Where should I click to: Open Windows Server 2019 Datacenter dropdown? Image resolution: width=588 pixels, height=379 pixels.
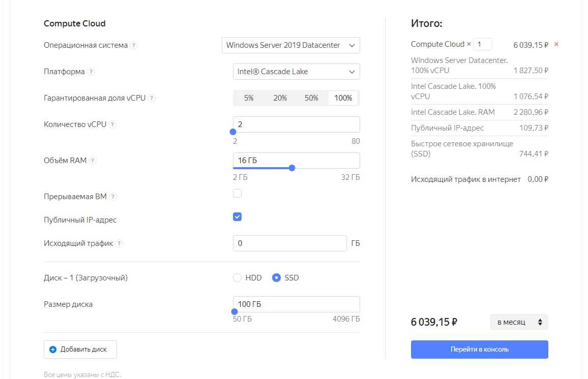290,45
